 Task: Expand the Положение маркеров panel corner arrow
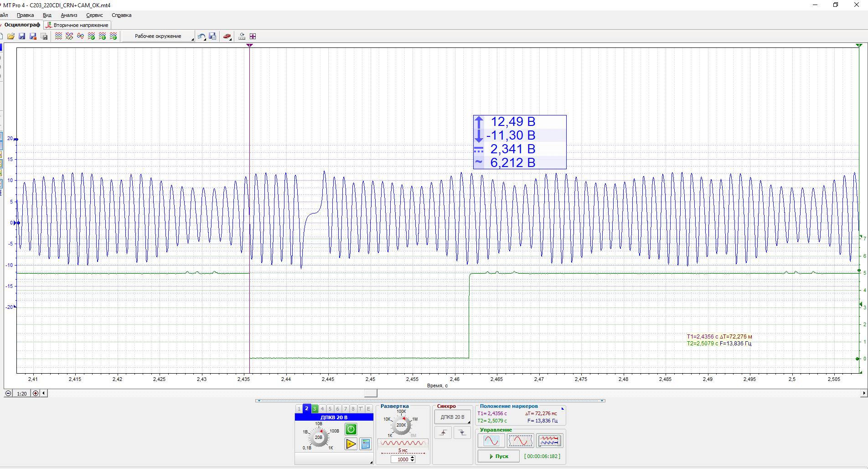point(563,408)
